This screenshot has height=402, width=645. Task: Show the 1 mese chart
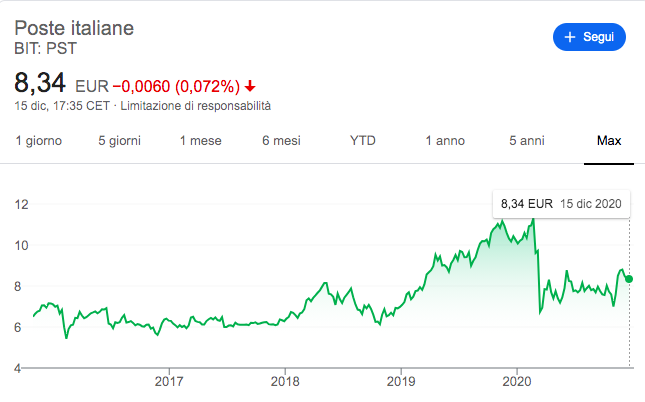coord(200,141)
